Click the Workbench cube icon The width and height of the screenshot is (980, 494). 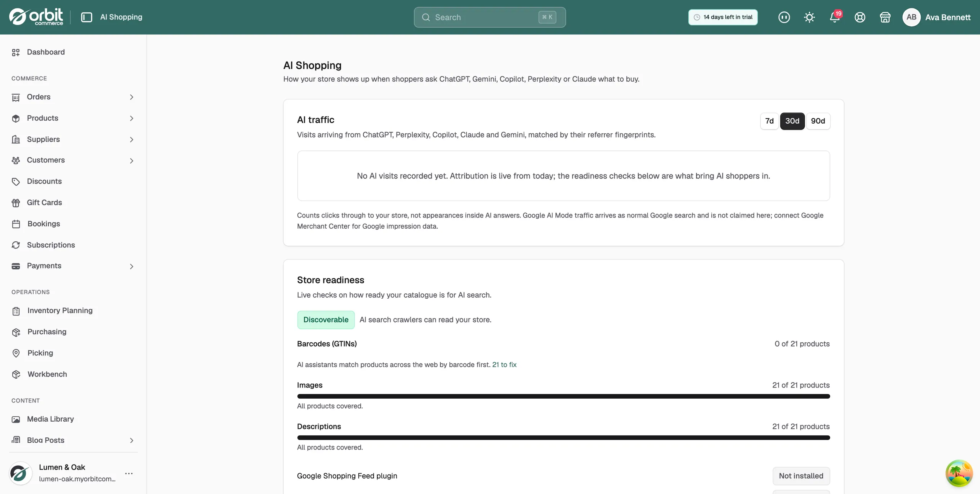[x=16, y=375]
